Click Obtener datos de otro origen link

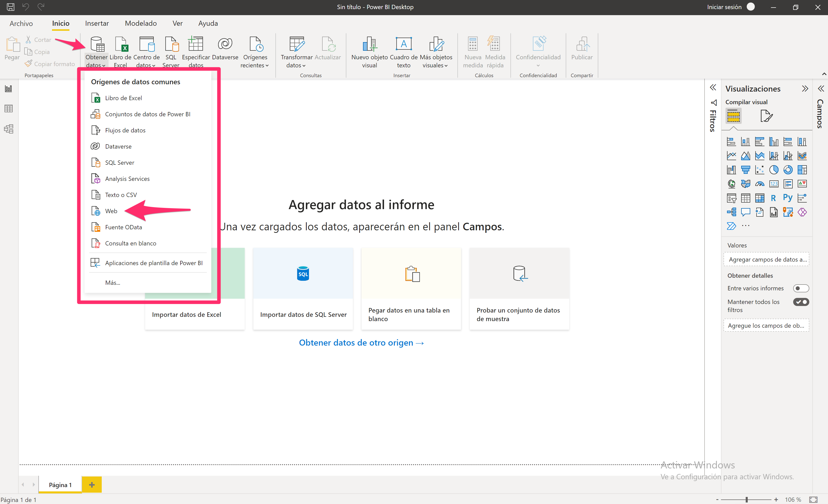tap(361, 343)
